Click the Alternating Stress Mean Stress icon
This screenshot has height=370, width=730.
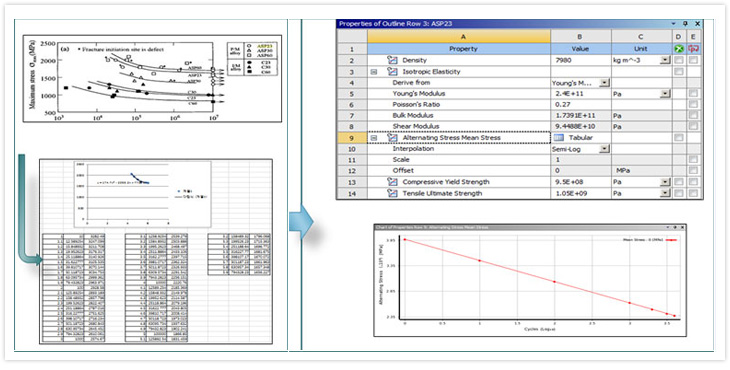coord(392,138)
